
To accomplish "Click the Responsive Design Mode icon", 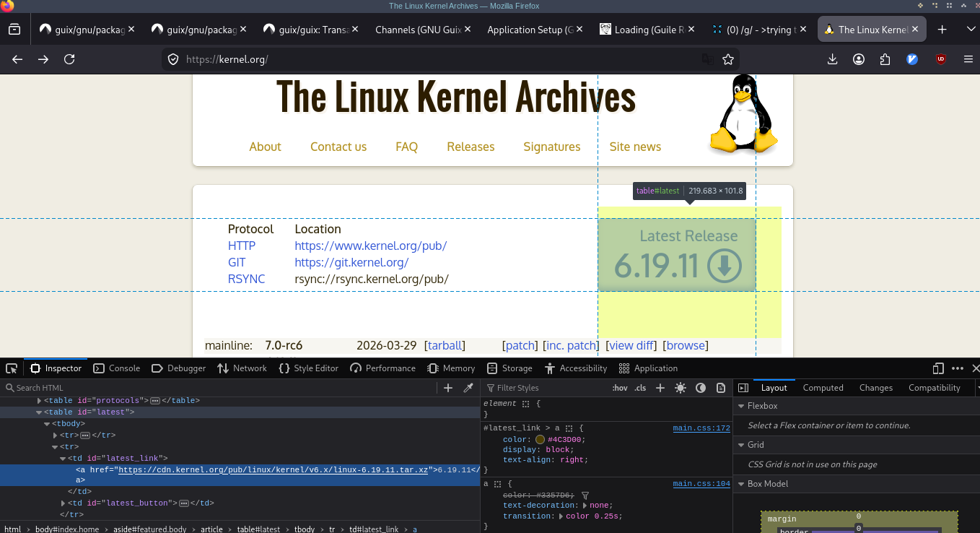I will coord(938,368).
